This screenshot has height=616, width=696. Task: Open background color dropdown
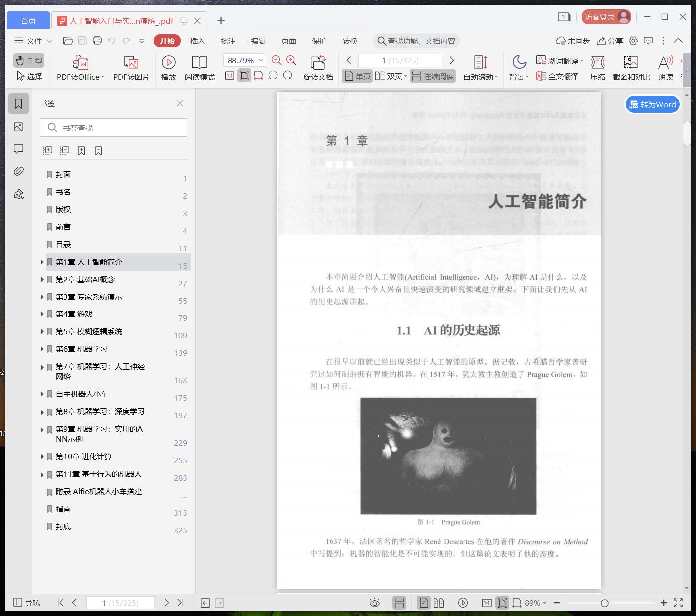519,68
